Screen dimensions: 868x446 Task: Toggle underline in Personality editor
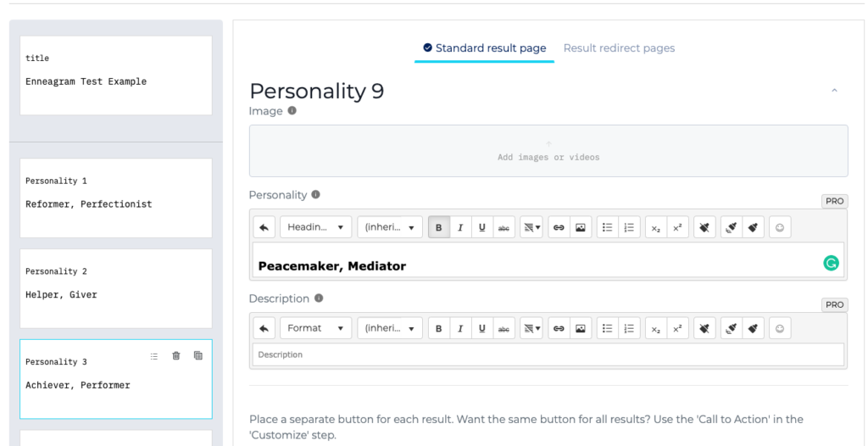point(482,227)
